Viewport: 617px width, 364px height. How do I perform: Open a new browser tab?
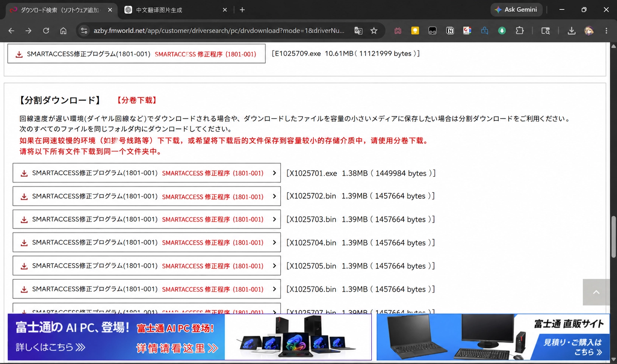[x=242, y=10]
